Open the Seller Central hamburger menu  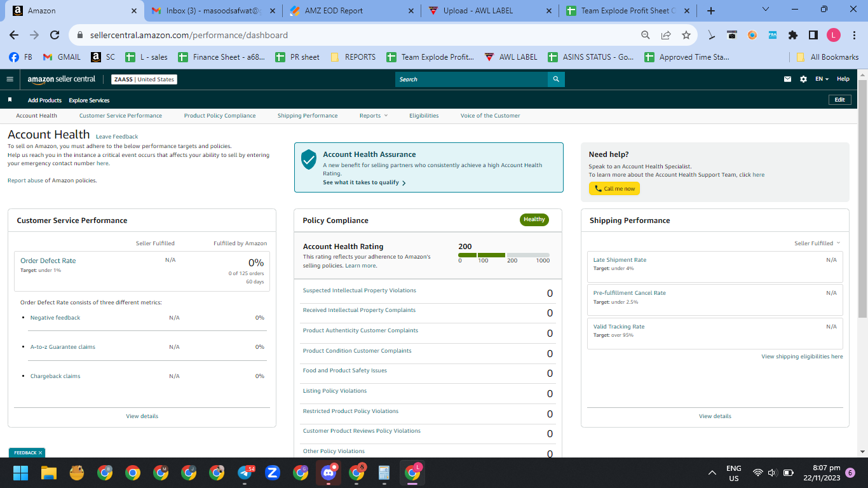click(10, 79)
